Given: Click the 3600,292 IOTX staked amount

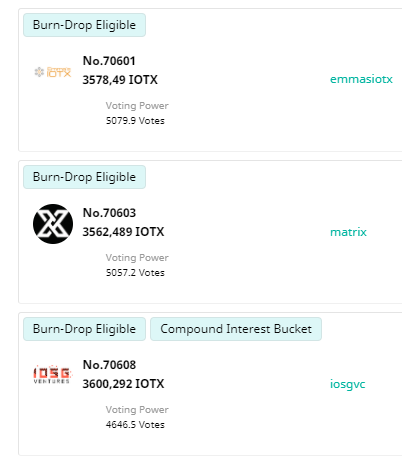Looking at the screenshot, I should pos(123,384).
